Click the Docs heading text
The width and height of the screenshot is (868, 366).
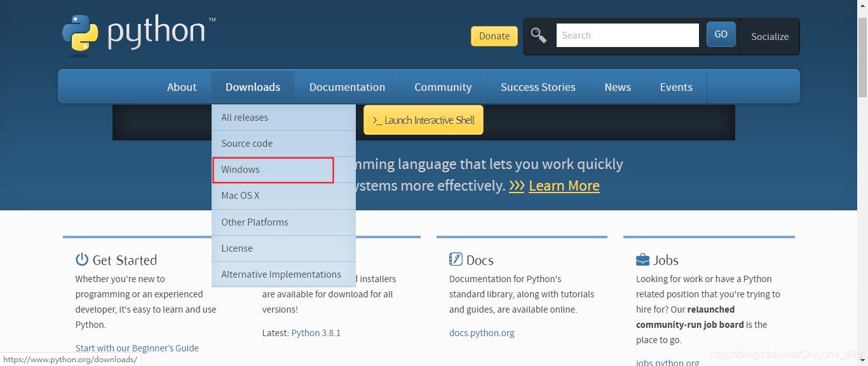pyautogui.click(x=480, y=260)
